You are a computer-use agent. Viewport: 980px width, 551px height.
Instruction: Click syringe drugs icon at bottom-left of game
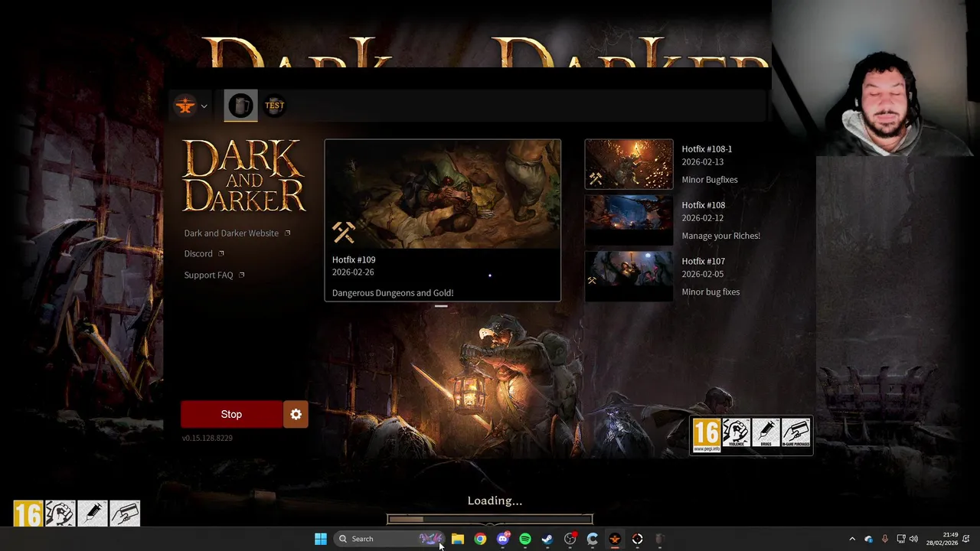pyautogui.click(x=93, y=514)
